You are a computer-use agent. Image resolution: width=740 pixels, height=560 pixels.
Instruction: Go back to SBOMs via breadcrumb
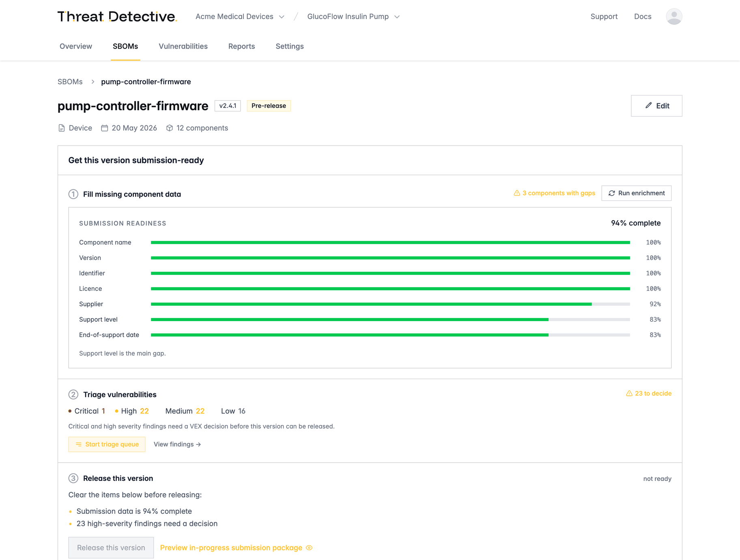click(70, 82)
